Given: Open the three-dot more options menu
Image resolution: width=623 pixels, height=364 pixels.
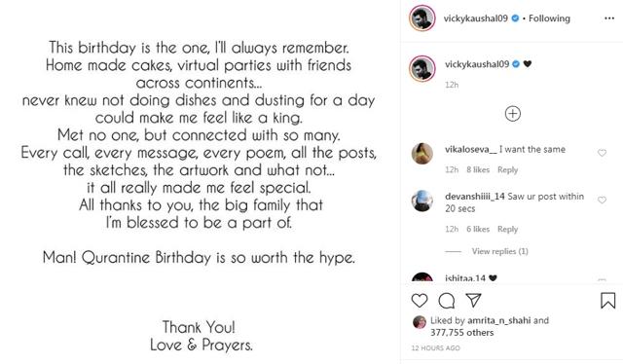Looking at the screenshot, I should 609,18.
